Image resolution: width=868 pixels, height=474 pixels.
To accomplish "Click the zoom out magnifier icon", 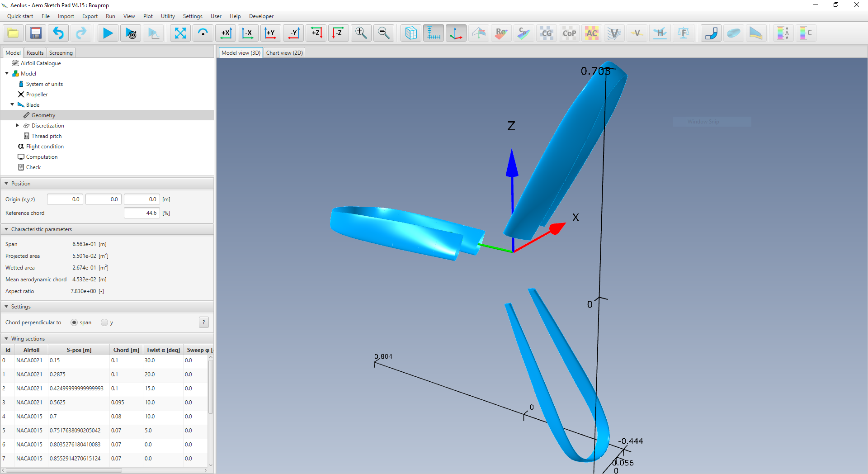I will tap(383, 33).
